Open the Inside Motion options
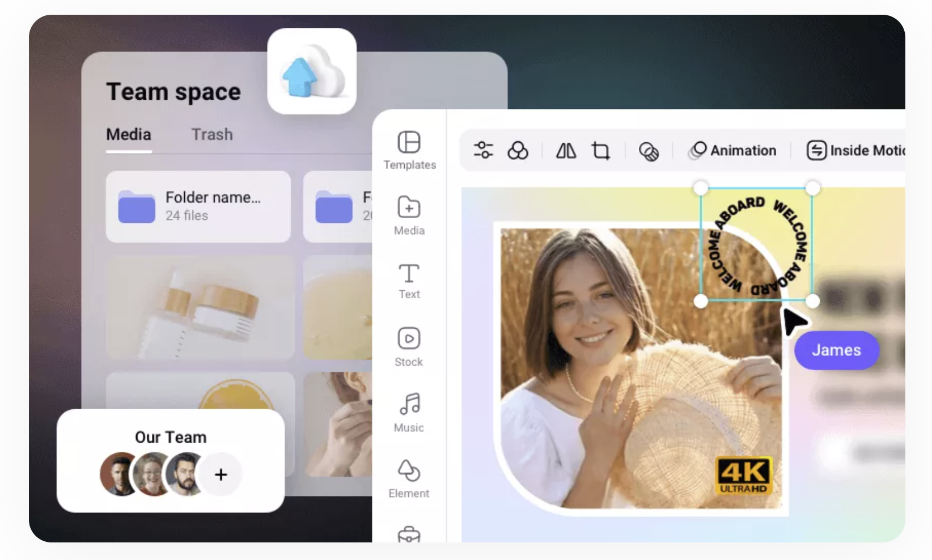This screenshot has height=560, width=932. click(855, 150)
